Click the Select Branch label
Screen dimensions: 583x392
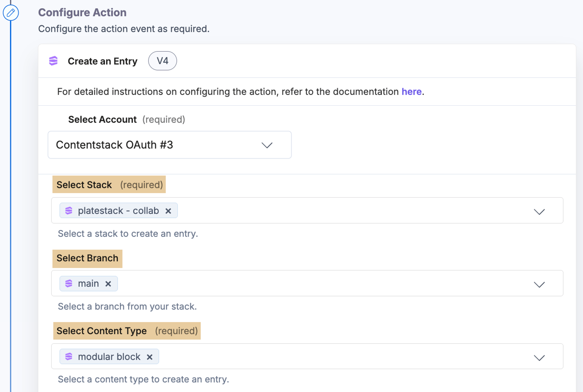(x=87, y=258)
